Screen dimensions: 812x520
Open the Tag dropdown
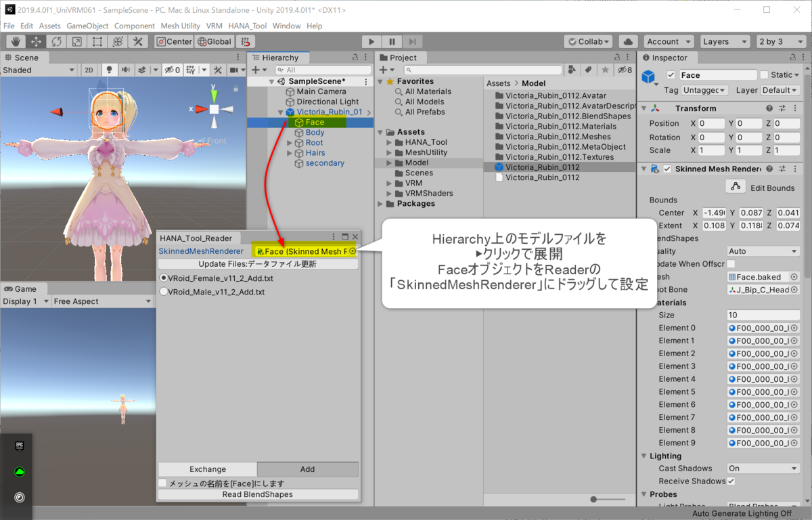(704, 90)
